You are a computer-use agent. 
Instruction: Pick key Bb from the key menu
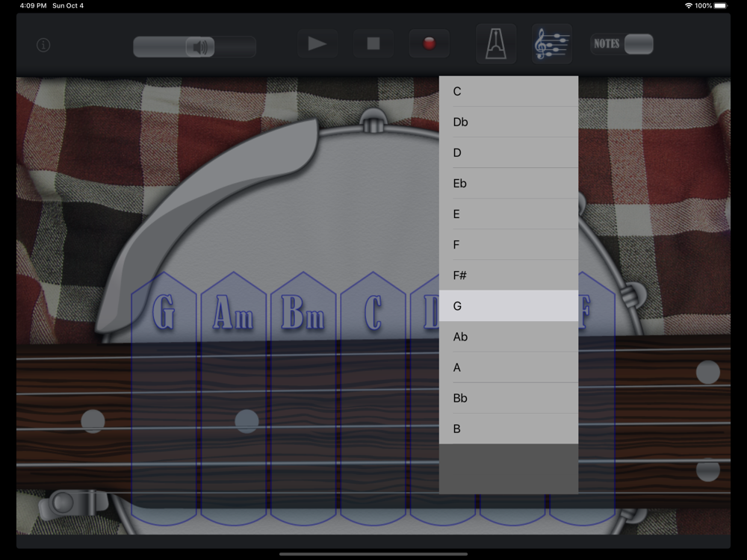(509, 398)
